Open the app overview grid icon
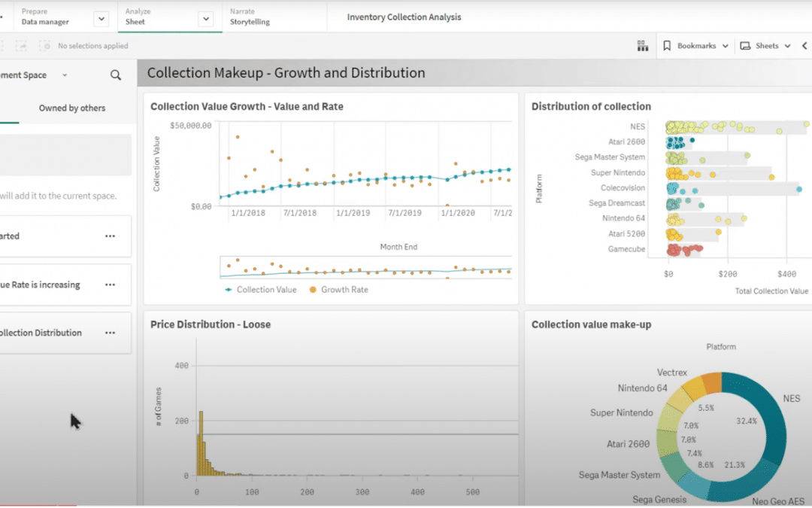This screenshot has height=508, width=812. 643,46
